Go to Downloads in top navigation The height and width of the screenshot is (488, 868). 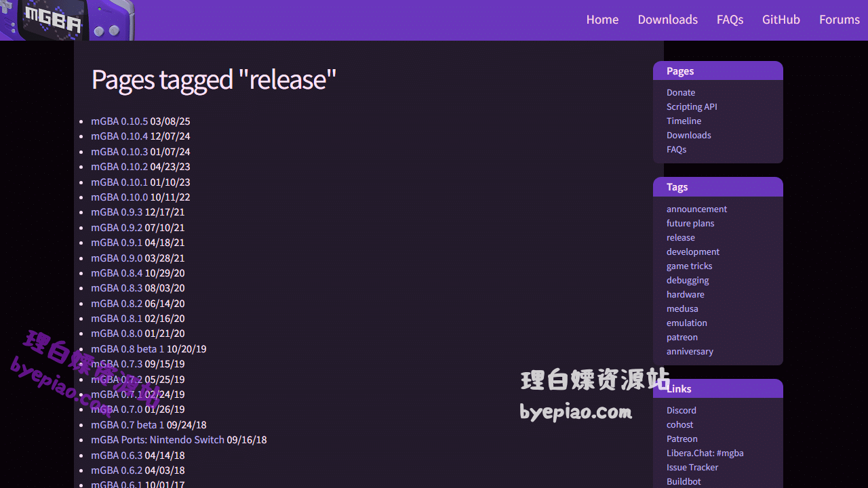click(x=667, y=20)
